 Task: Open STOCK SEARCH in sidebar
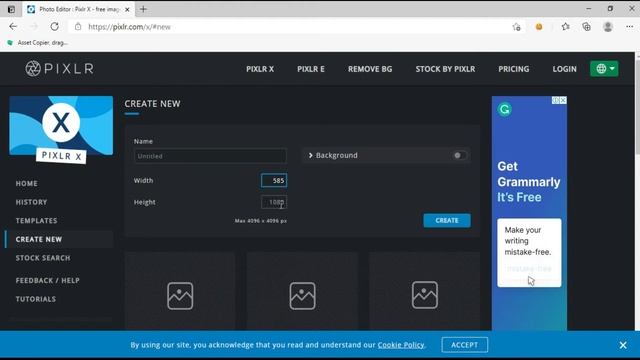point(43,258)
